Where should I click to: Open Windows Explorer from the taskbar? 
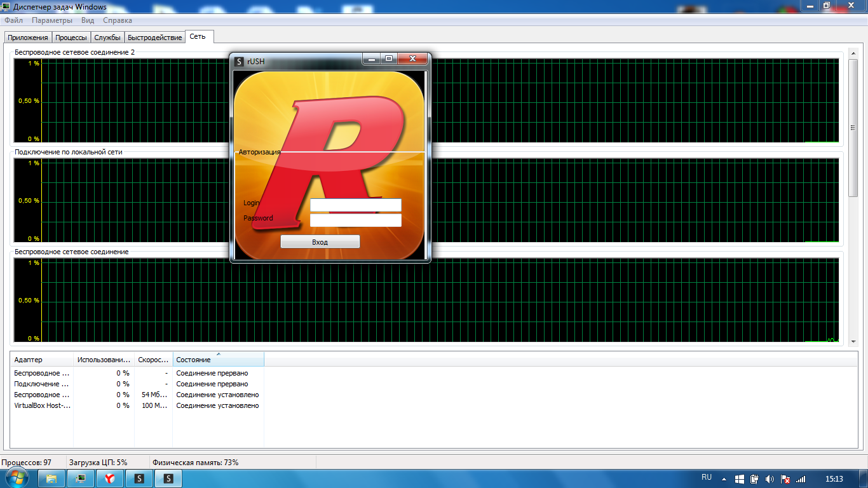pos(51,478)
